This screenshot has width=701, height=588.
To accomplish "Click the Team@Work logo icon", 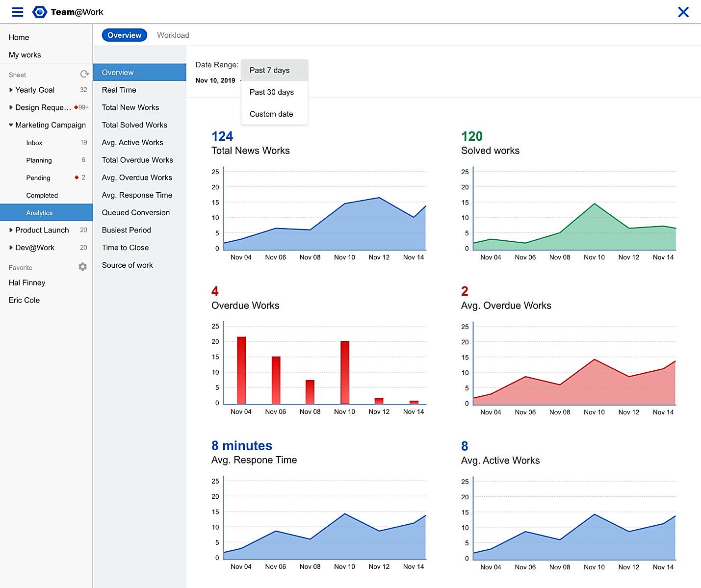I will (x=39, y=12).
